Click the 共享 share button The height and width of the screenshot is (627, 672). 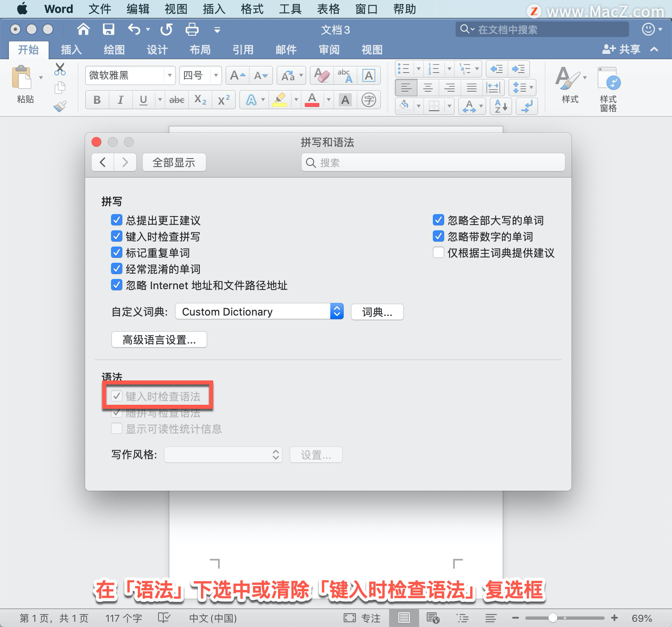(x=621, y=49)
